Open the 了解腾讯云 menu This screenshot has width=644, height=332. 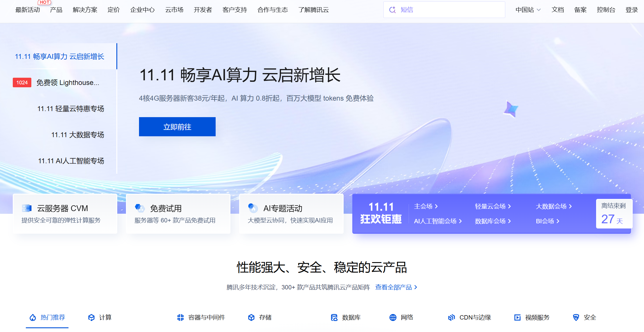[313, 10]
